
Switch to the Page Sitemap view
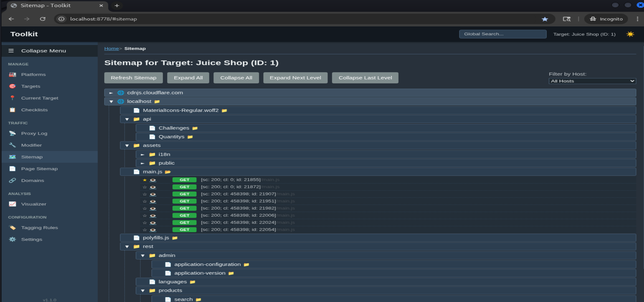coord(39,168)
